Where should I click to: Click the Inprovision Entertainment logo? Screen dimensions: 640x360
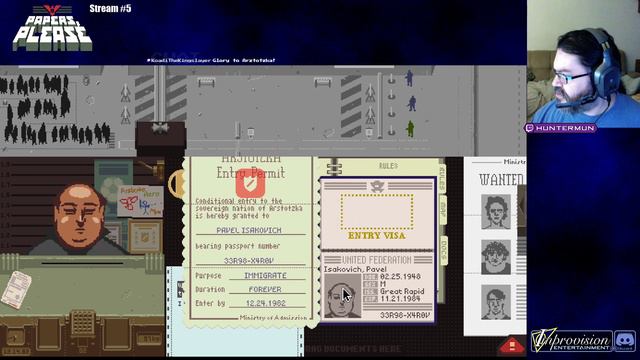[x=571, y=341]
